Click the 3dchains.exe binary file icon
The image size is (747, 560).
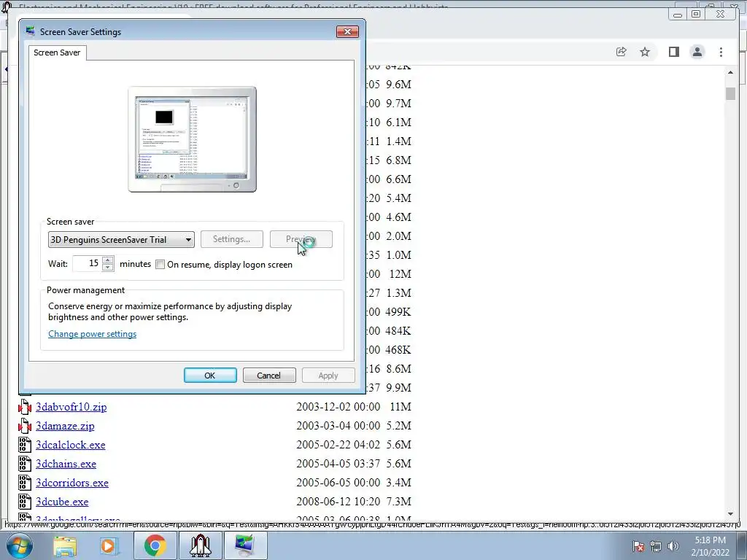pos(25,464)
